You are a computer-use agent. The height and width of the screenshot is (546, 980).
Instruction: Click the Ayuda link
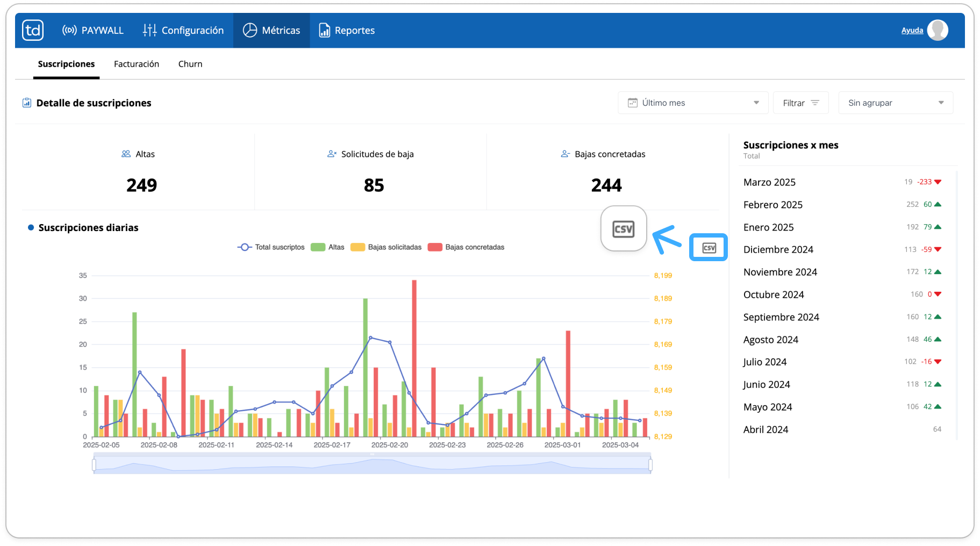[x=912, y=31]
